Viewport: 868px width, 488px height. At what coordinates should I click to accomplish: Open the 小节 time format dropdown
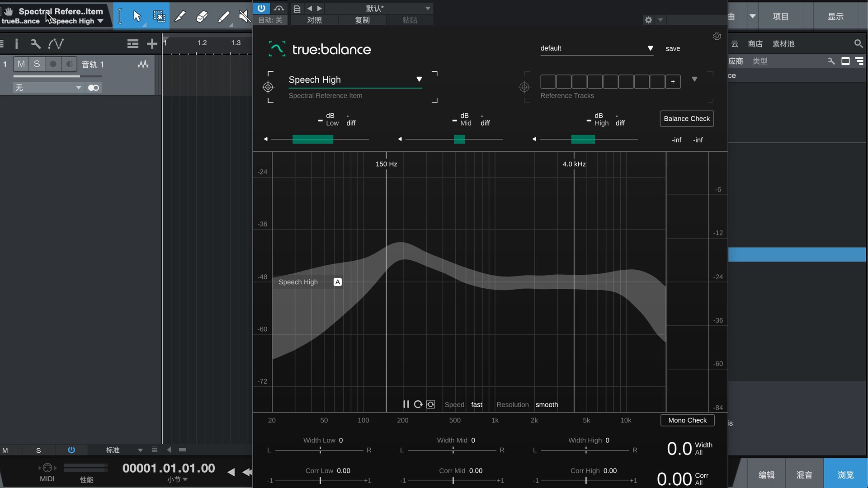[x=177, y=479]
